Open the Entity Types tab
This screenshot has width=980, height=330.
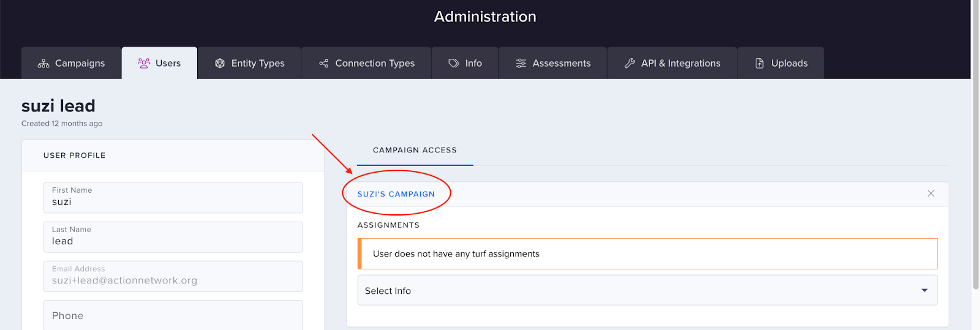click(249, 63)
